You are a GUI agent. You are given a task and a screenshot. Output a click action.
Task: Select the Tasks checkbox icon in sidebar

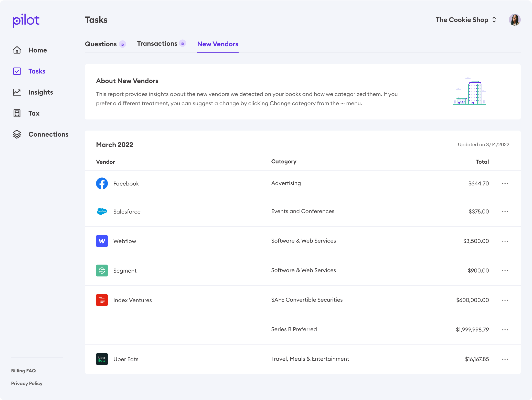17,71
